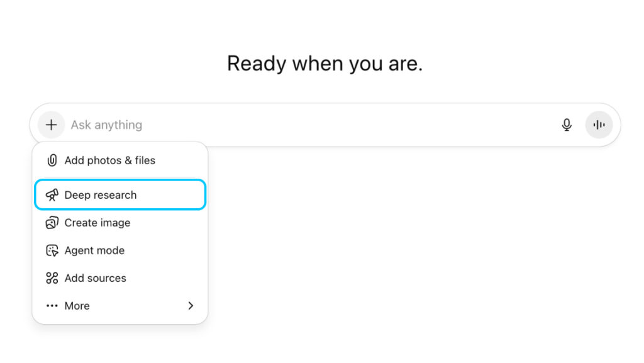
Task: Click the Deep research telescope icon
Action: (x=53, y=195)
